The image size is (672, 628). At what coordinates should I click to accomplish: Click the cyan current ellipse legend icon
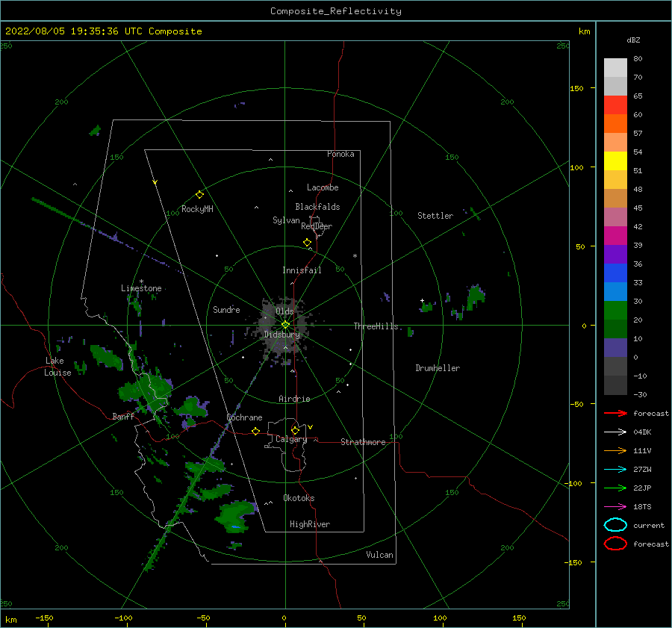(x=615, y=525)
